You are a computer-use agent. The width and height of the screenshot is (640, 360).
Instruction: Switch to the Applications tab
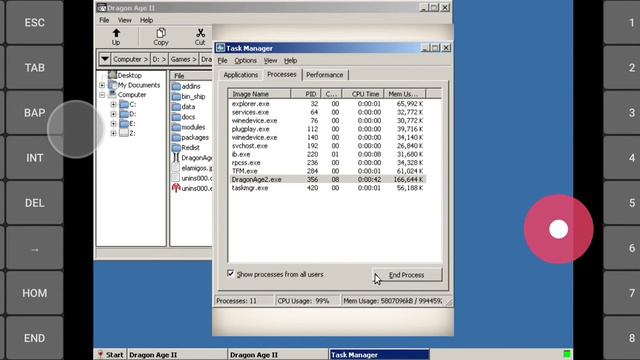point(240,75)
